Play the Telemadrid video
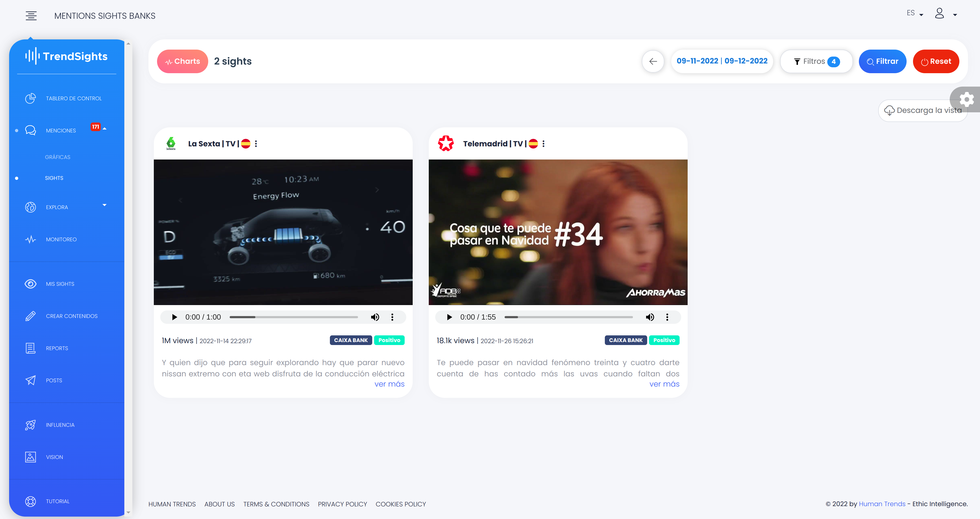 tap(449, 317)
